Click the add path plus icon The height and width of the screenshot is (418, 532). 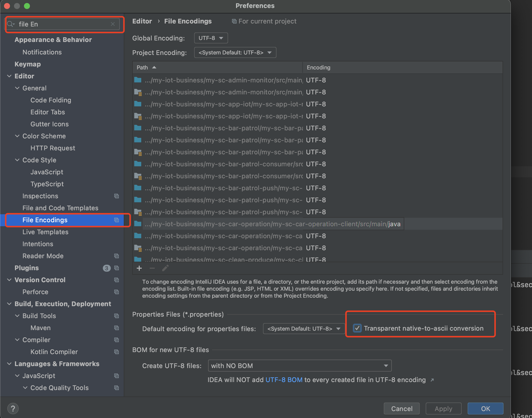(x=139, y=268)
